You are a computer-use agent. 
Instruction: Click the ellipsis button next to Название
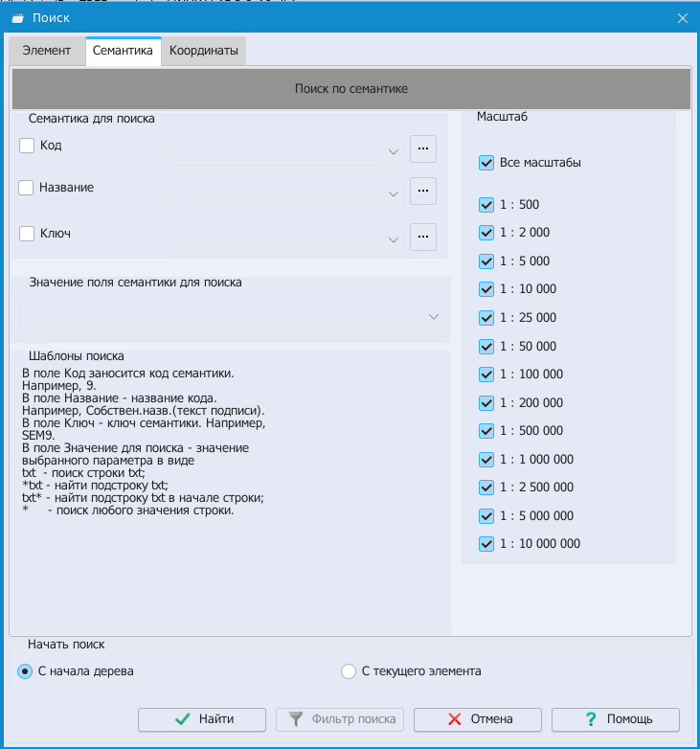coord(422,191)
